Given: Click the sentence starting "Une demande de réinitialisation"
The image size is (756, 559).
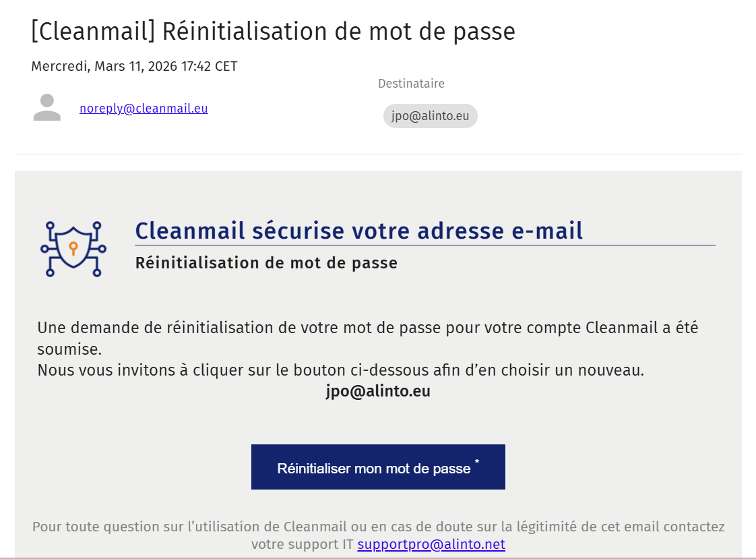Looking at the screenshot, I should click(367, 328).
